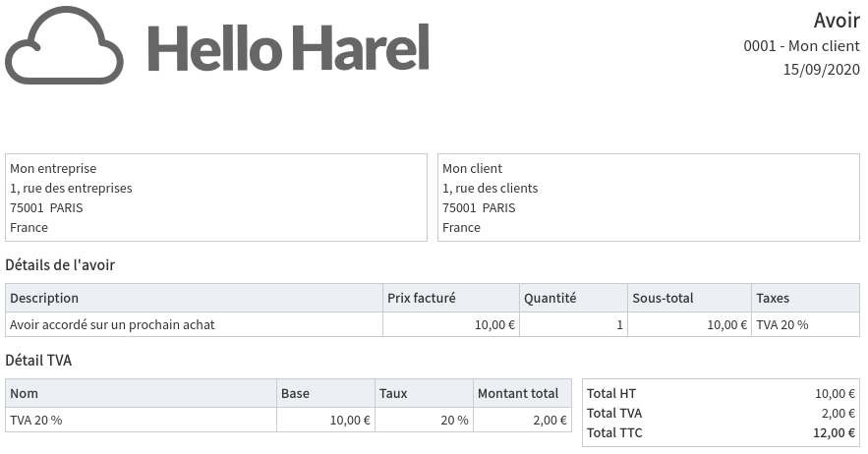Click the Quantité column header
The width and height of the screenshot is (868, 454).
550,298
